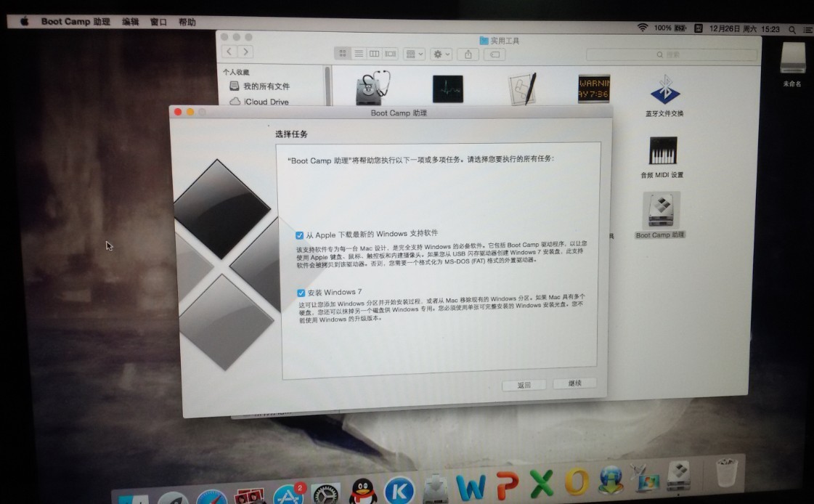The height and width of the screenshot is (504, 814).
Task: Click the Finder search field
Action: pos(671,54)
